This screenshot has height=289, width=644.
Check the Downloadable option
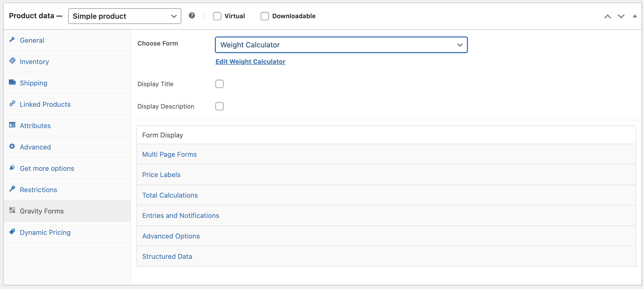pos(265,16)
